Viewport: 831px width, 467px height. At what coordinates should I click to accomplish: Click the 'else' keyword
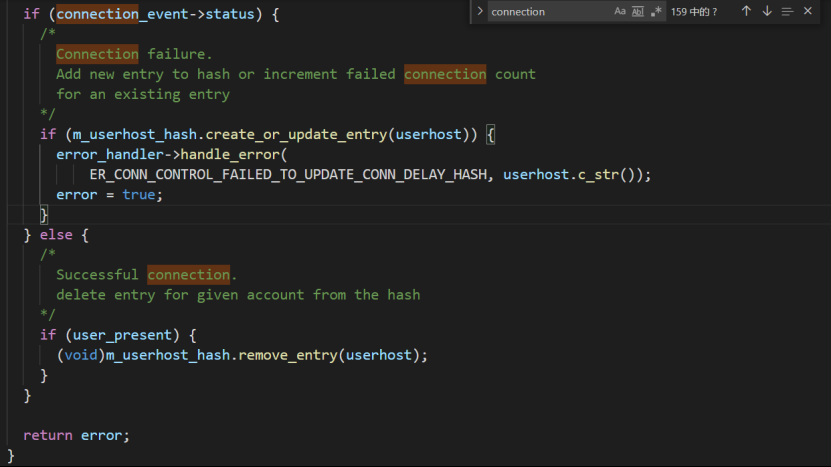coord(56,235)
